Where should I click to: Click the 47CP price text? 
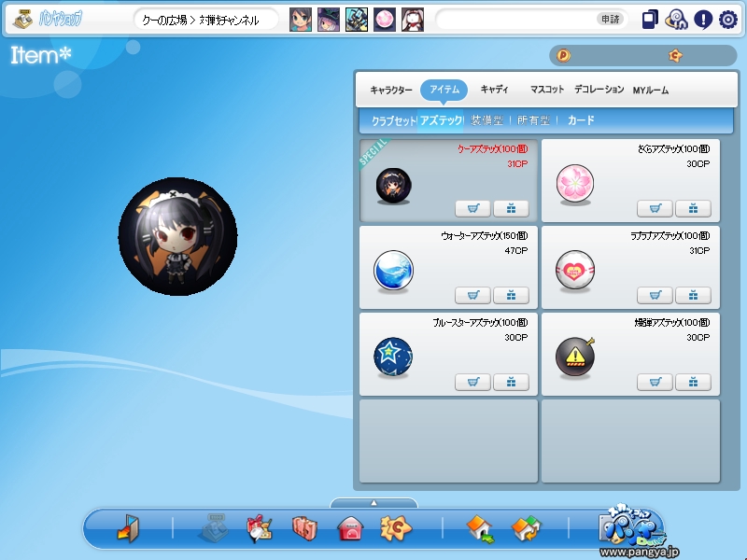516,250
